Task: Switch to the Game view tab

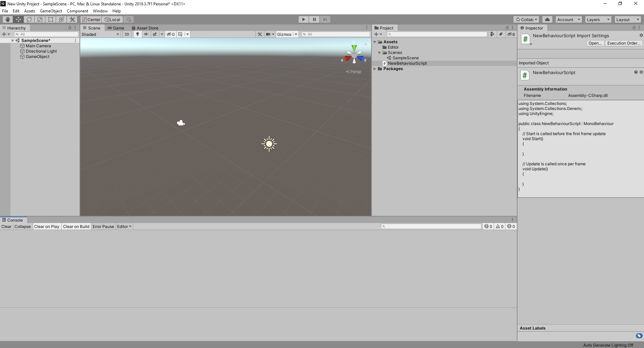Action: (x=116, y=28)
